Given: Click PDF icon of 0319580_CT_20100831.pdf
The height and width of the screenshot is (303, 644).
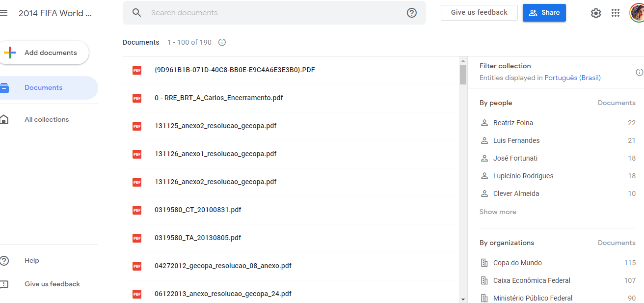Looking at the screenshot, I should 137,210.
